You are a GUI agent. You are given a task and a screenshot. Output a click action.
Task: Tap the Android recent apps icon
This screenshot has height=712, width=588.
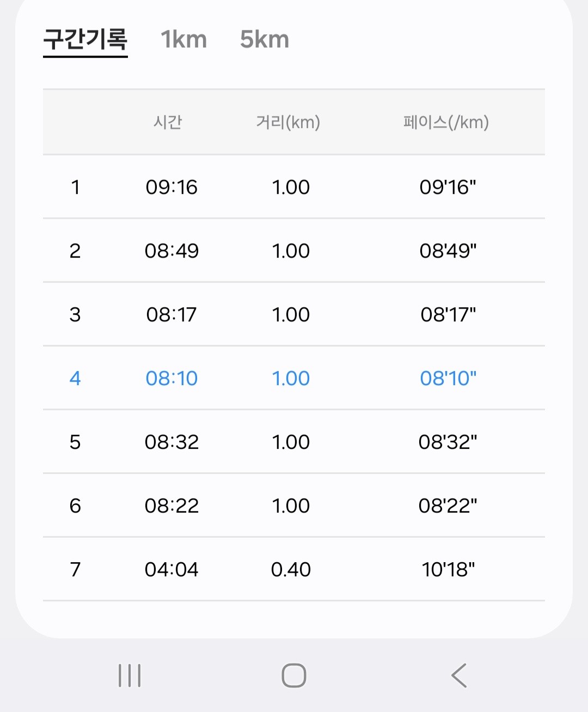[x=130, y=676]
